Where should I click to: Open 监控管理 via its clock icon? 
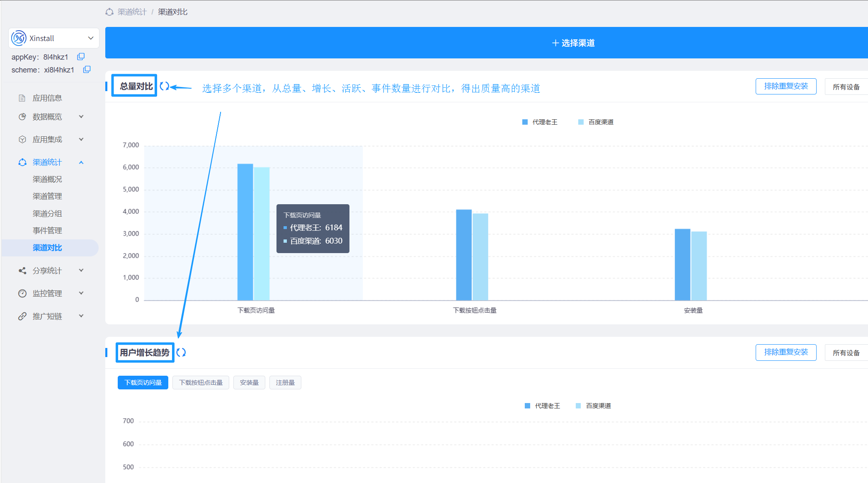tap(22, 293)
